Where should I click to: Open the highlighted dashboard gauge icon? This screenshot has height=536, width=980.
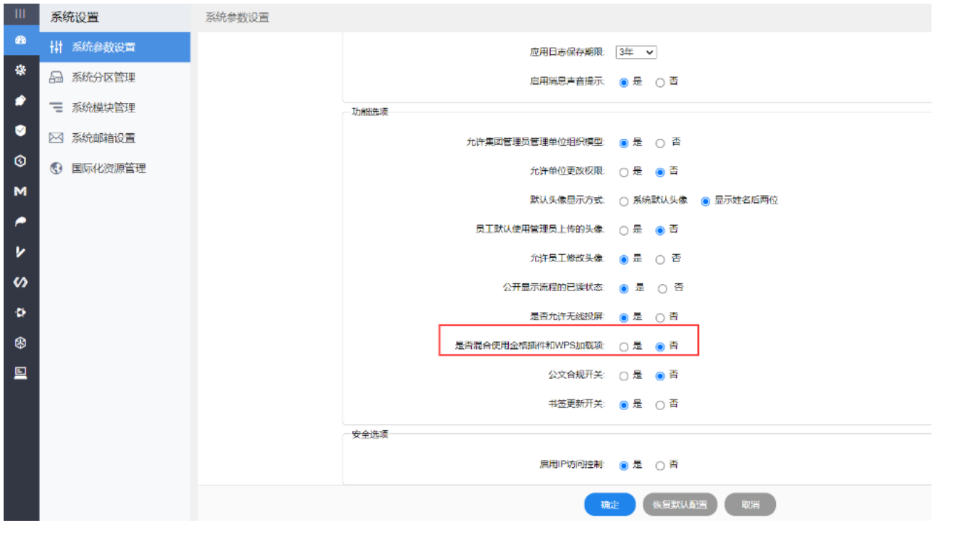coord(21,41)
